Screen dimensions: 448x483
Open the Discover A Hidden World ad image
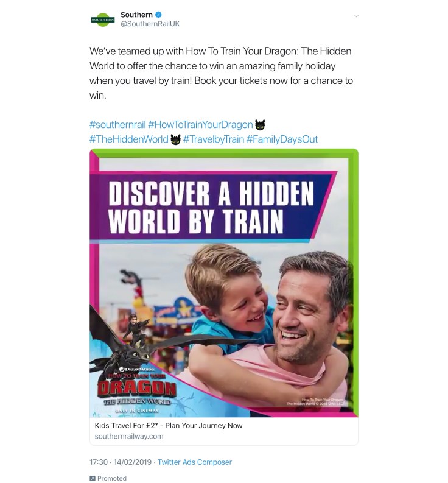point(224,283)
